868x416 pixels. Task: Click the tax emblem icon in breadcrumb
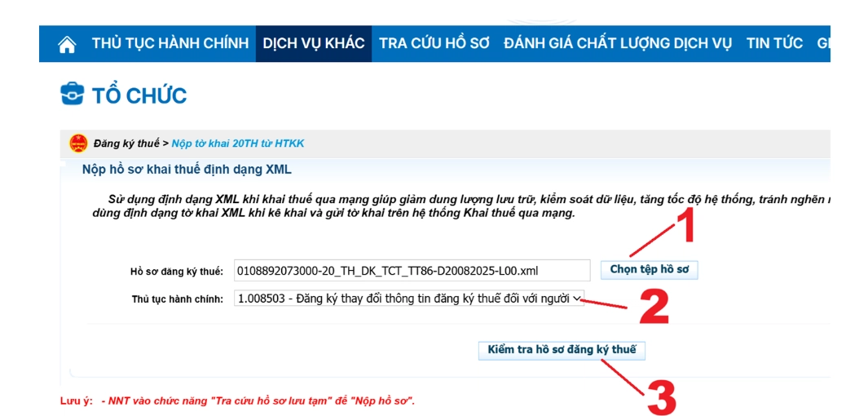coord(78,144)
